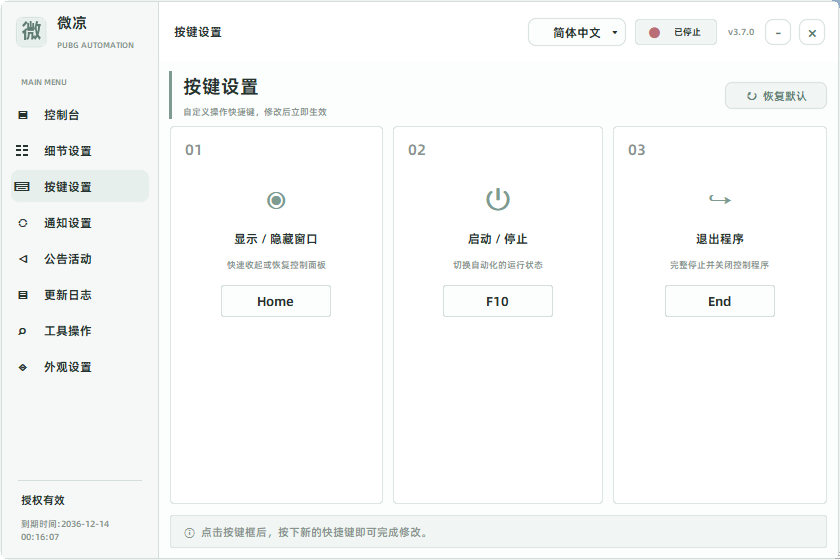Click description 快速收起或恢复控制面板
840x560 pixels.
click(276, 265)
